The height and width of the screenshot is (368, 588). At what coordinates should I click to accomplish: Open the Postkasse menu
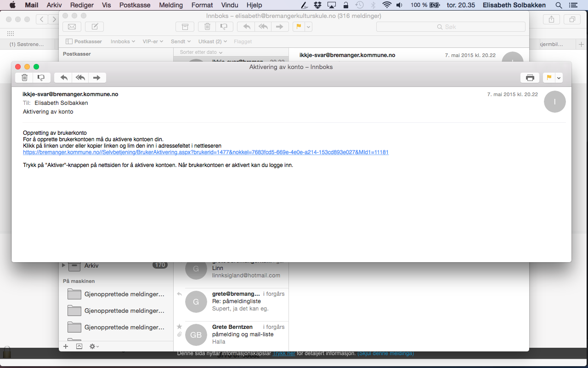(135, 5)
